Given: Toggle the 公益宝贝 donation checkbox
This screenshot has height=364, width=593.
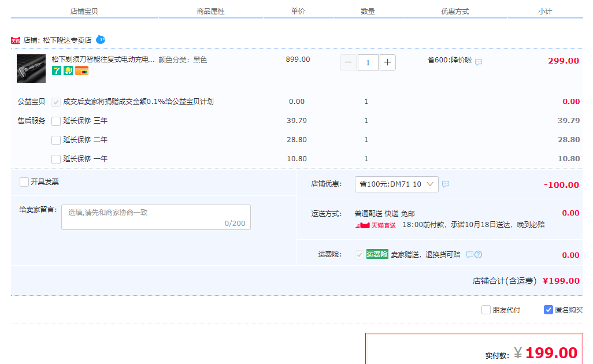Looking at the screenshot, I should 56,102.
